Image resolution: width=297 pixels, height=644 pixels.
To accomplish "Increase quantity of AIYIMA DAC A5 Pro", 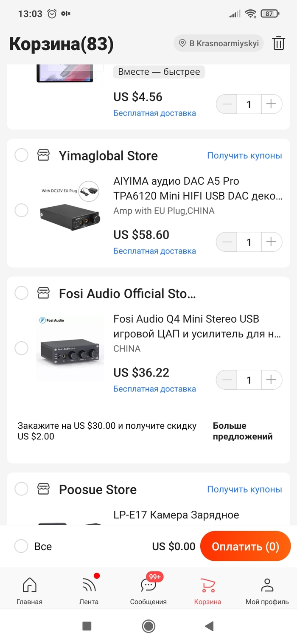I will (271, 242).
